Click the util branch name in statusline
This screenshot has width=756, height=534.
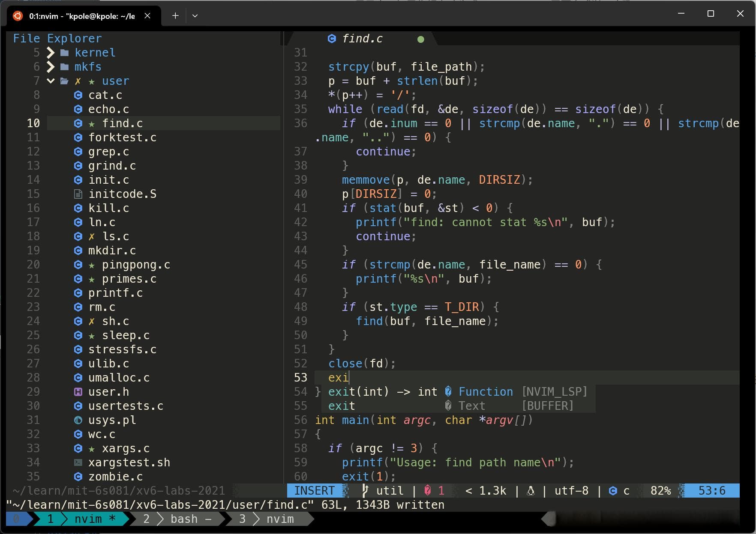390,491
